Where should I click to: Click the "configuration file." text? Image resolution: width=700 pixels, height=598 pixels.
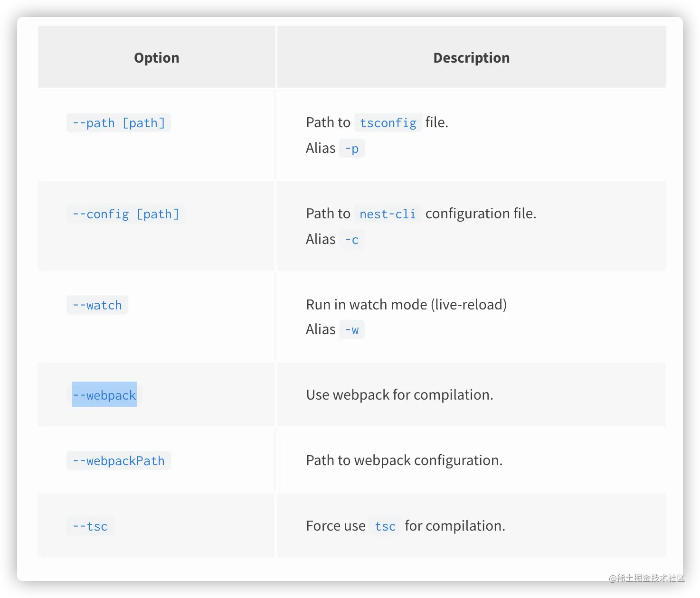[x=481, y=214]
